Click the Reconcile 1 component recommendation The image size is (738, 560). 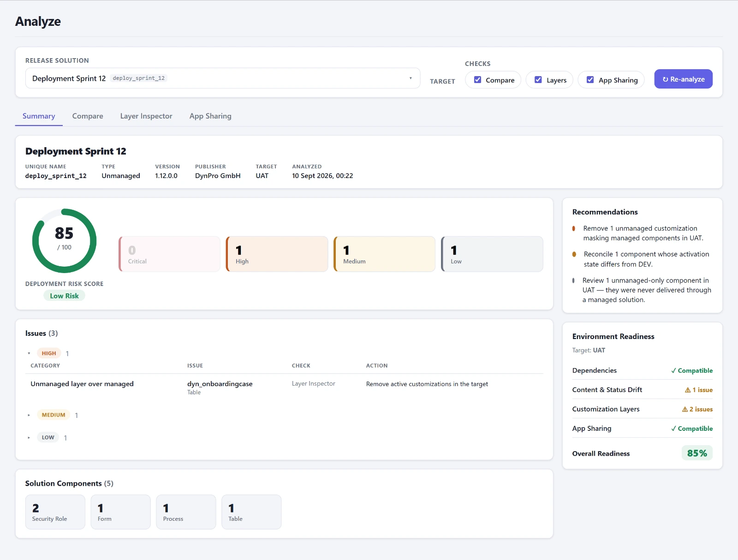pyautogui.click(x=646, y=259)
